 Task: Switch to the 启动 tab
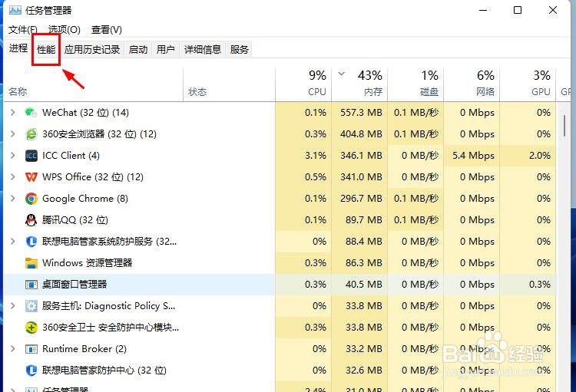138,49
